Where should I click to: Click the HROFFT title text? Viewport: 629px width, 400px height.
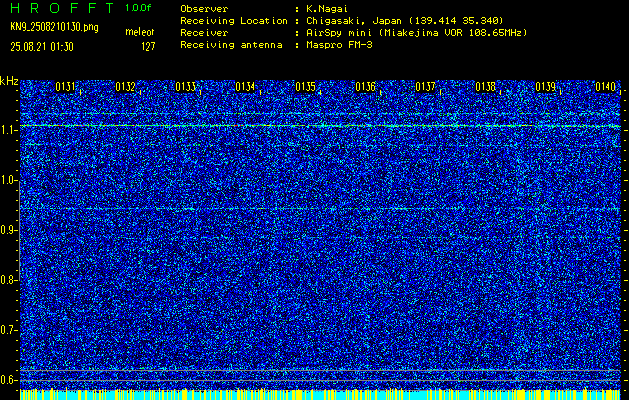pos(63,8)
